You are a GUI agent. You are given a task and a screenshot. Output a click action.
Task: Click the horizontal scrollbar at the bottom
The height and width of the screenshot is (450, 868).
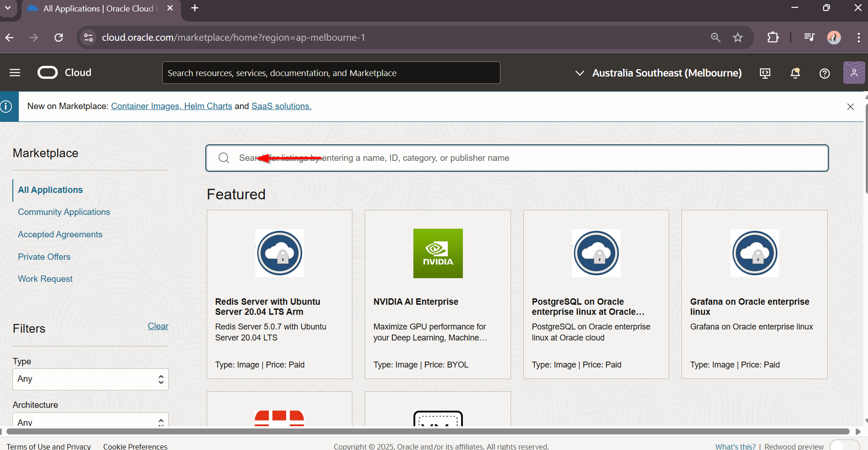[431, 432]
